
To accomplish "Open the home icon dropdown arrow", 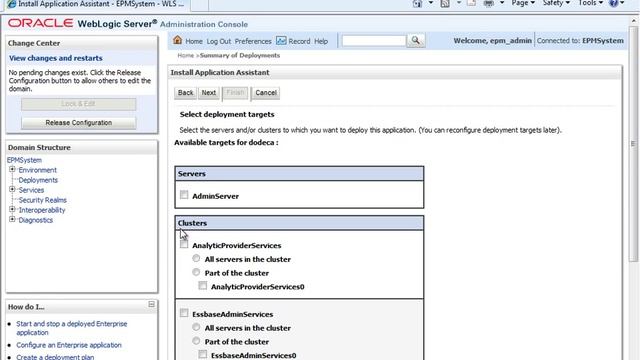I will [x=431, y=3].
